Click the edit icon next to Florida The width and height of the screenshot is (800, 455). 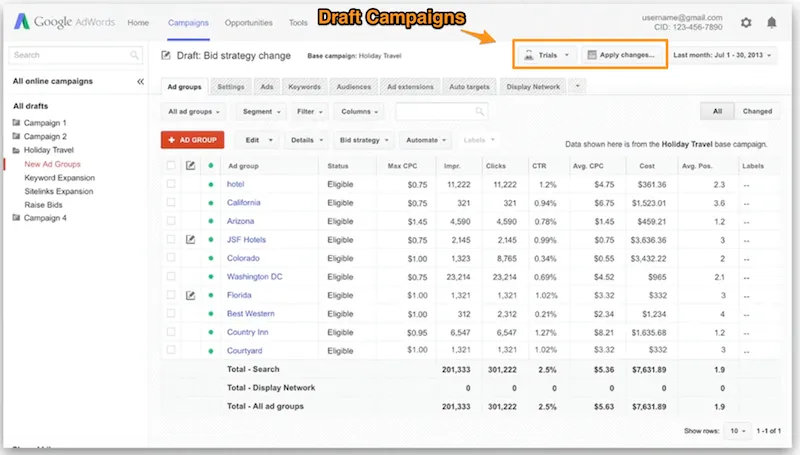point(191,295)
